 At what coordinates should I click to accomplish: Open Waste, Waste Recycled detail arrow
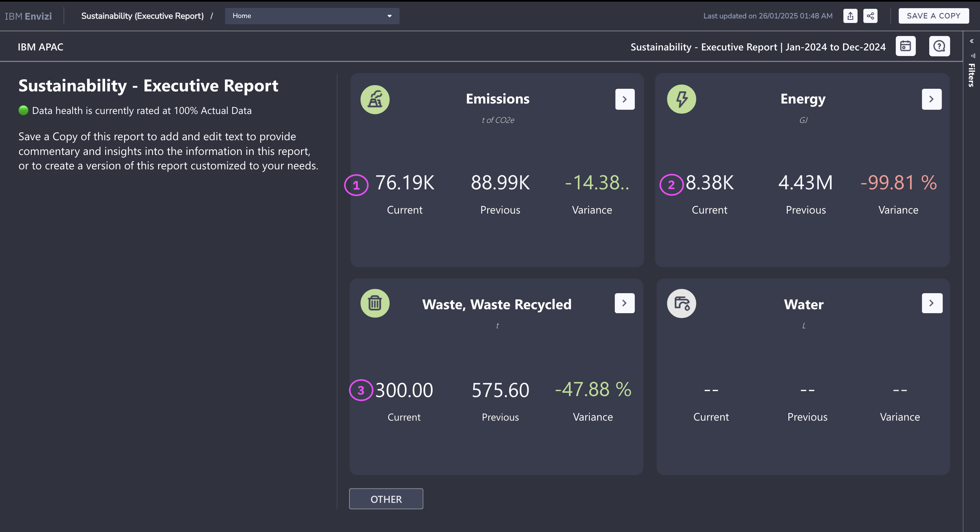(x=624, y=303)
